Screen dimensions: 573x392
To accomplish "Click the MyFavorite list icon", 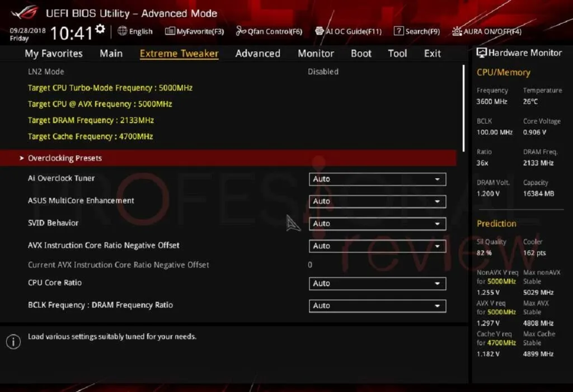I will [x=170, y=31].
